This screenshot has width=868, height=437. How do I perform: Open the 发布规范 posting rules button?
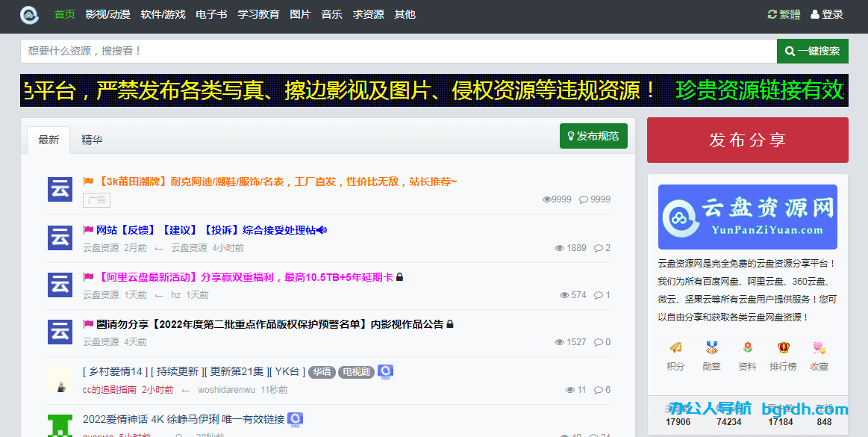click(593, 136)
